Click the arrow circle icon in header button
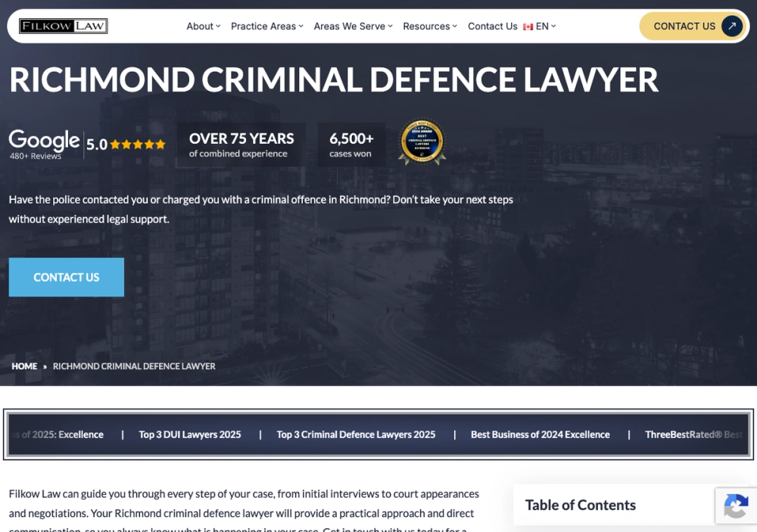Image resolution: width=757 pixels, height=532 pixels. coord(732,26)
